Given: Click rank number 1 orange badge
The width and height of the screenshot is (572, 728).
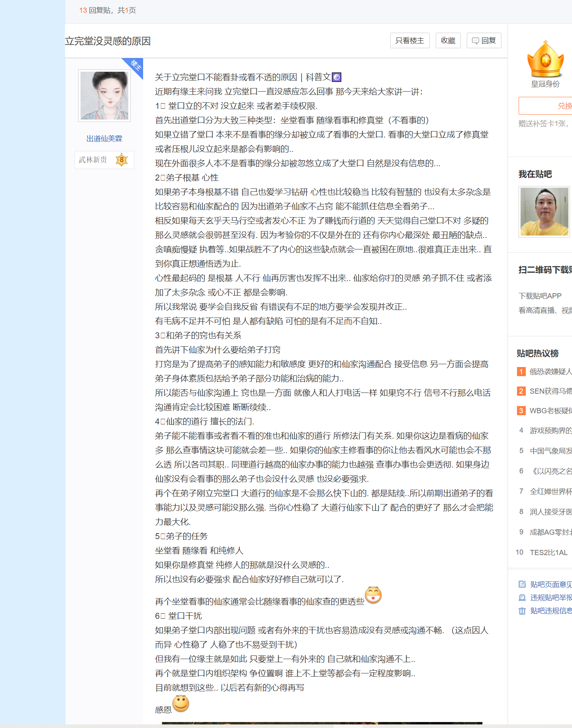Looking at the screenshot, I should pyautogui.click(x=521, y=371).
